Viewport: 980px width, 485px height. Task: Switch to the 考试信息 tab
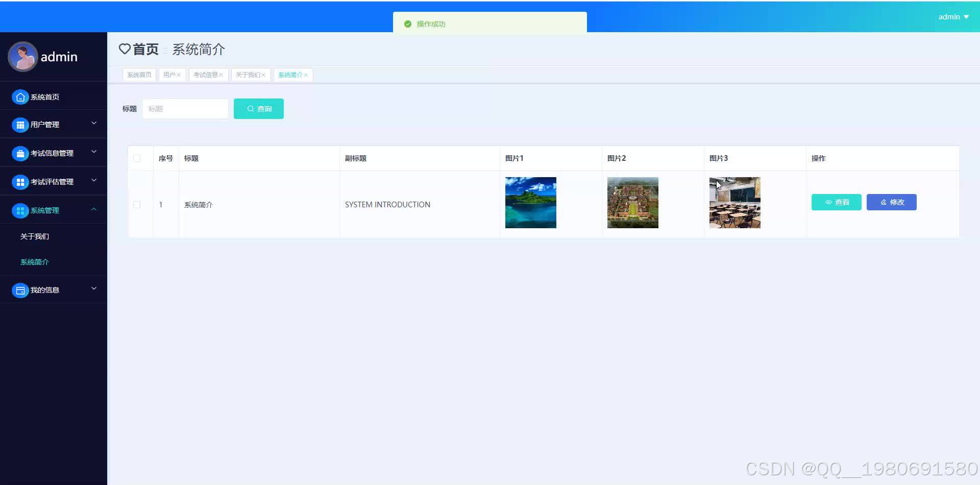click(x=205, y=75)
